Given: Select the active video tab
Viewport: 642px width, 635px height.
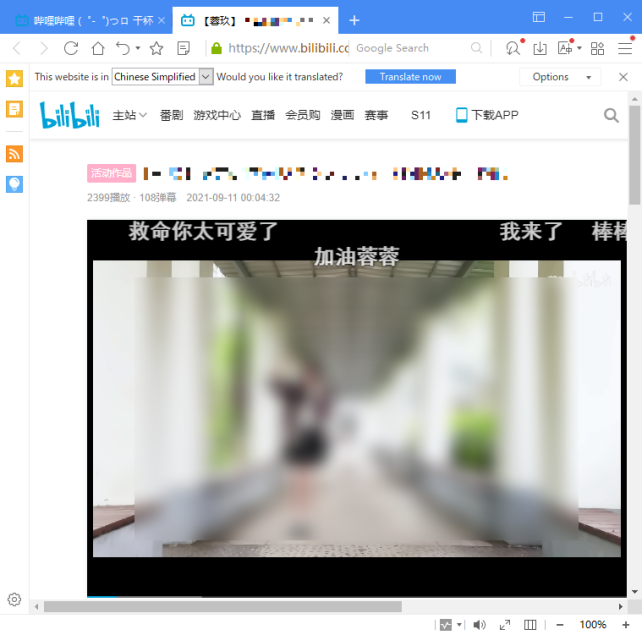Looking at the screenshot, I should coord(254,20).
